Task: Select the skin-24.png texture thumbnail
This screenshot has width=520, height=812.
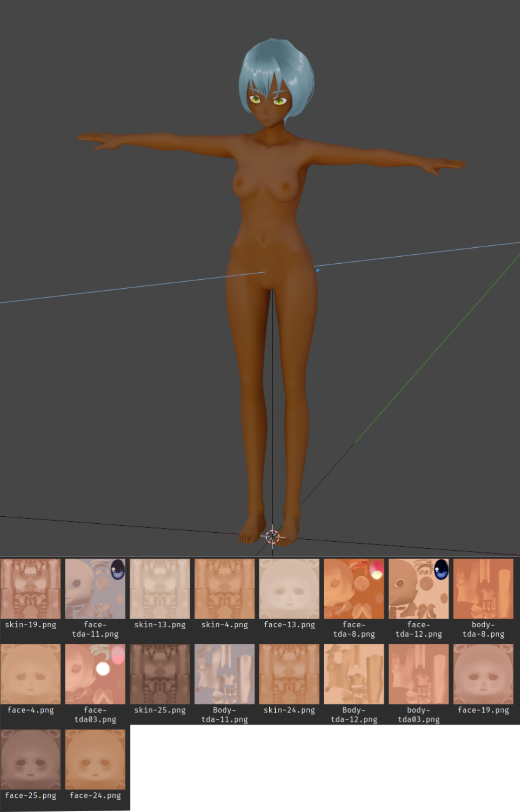Action: click(289, 674)
